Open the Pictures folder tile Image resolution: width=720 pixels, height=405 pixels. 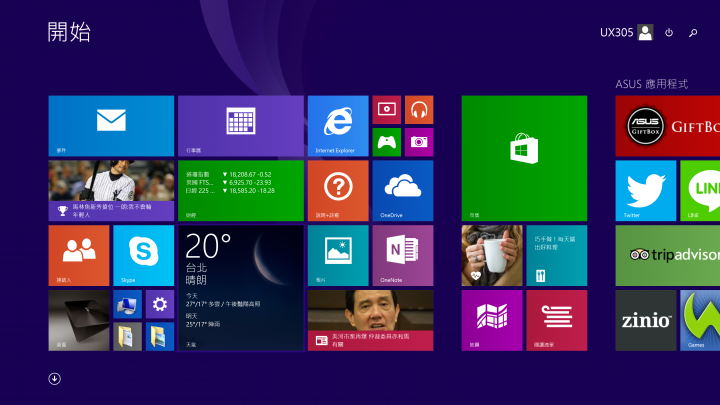click(x=160, y=336)
